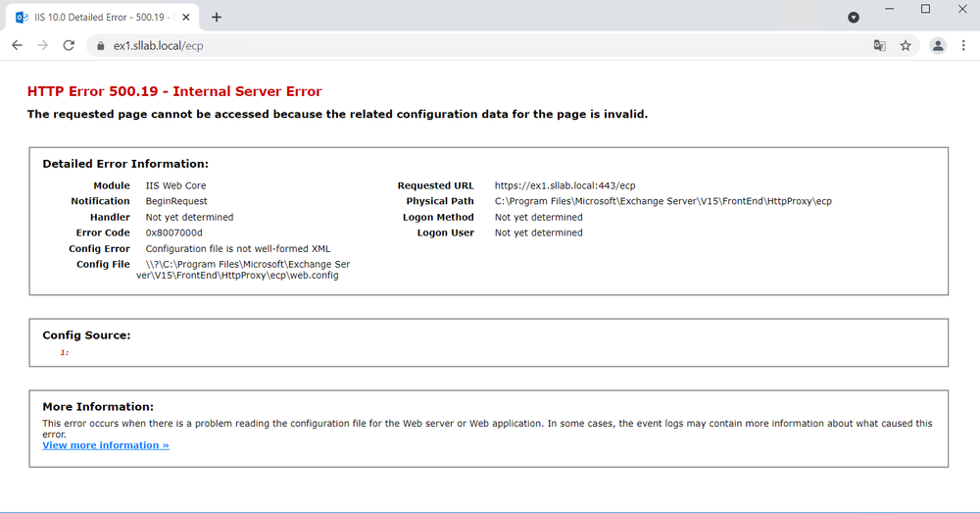Click the Logon Method value Not yet determined
Screen dimensions: 980x513
point(539,217)
